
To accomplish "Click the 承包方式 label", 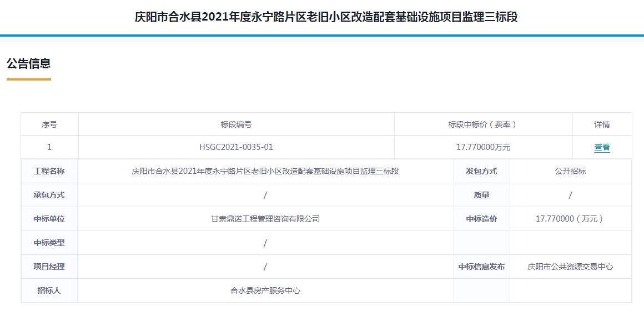I will tap(49, 195).
